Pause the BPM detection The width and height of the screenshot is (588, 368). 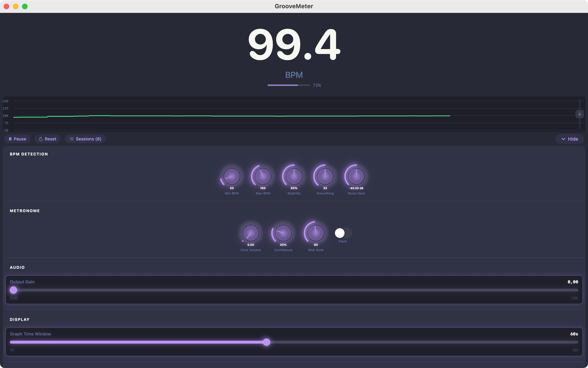tap(17, 139)
